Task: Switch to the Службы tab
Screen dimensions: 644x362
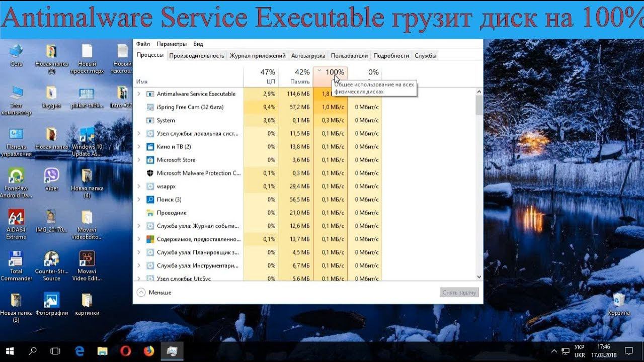Action: point(425,56)
